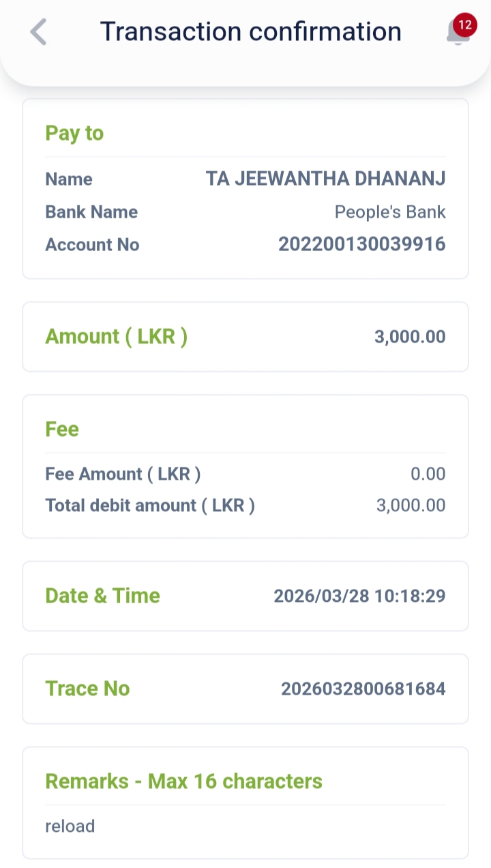
Task: Open the notifications bell
Action: click(457, 34)
